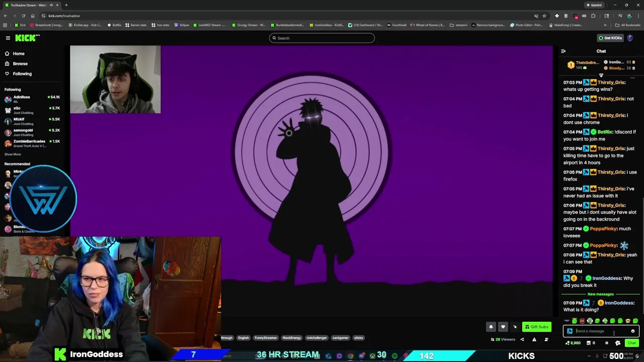This screenshot has height=362, width=644.
Task: Open BotRix bookmark
Action: tap(114, 25)
